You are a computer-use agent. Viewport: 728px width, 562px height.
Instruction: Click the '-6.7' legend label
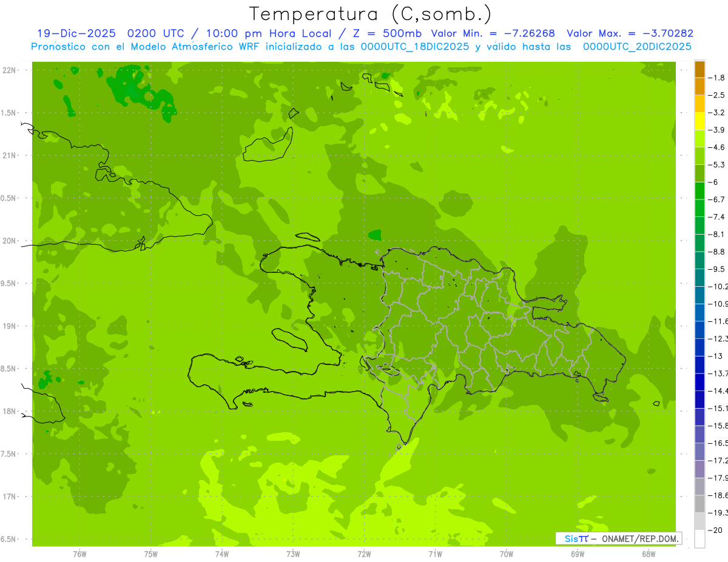click(716, 199)
